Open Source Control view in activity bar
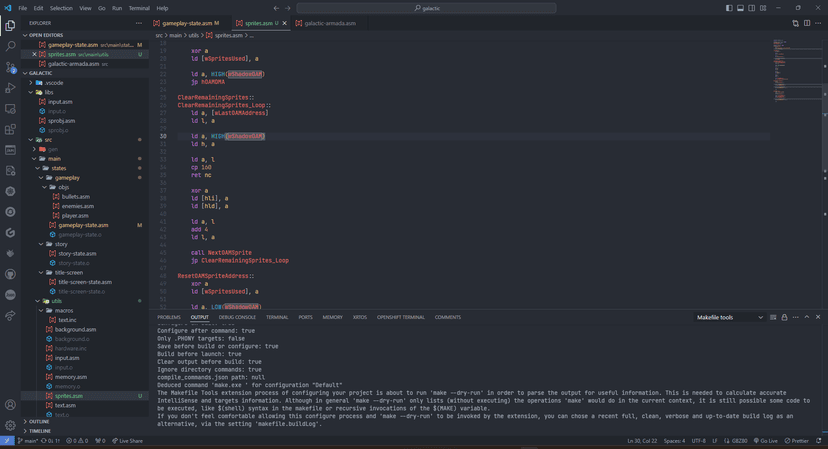The width and height of the screenshot is (828, 449). coord(11,67)
